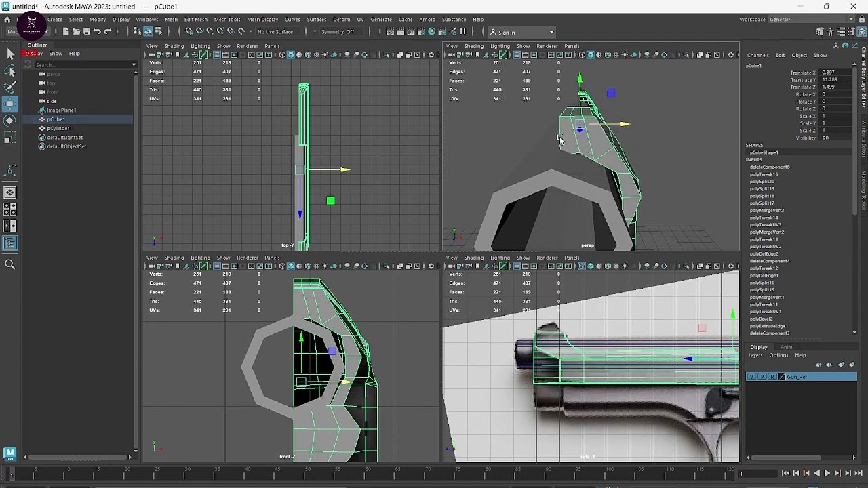
Task: Switch to the four-view panel layout
Action: tap(10, 210)
